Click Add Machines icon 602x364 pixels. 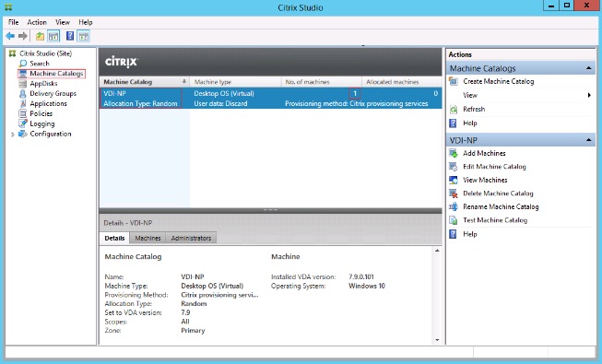[x=454, y=153]
